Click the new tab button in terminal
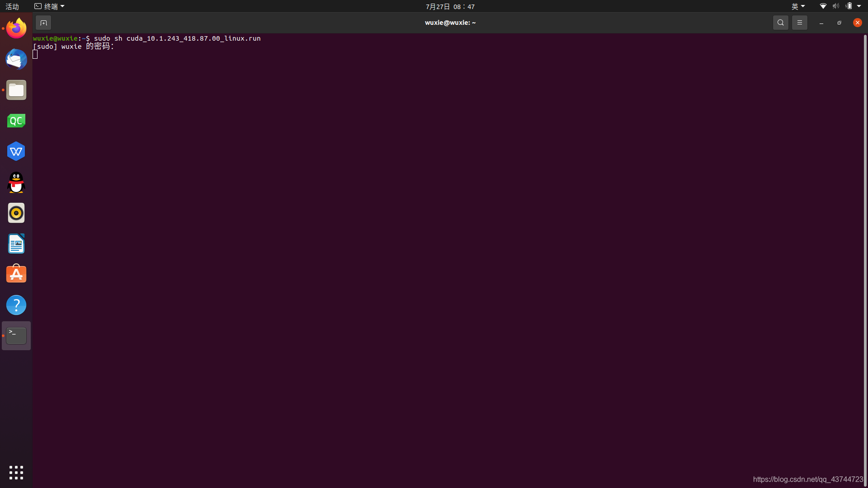 pos(43,22)
